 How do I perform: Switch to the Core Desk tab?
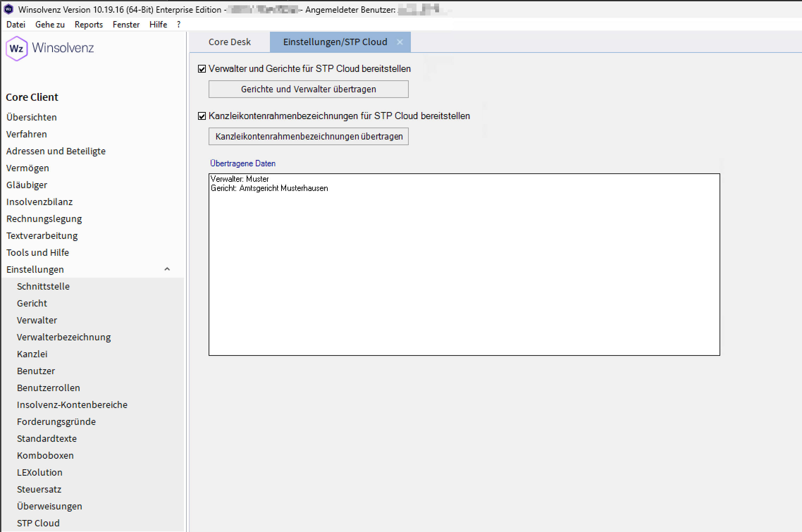tap(229, 42)
